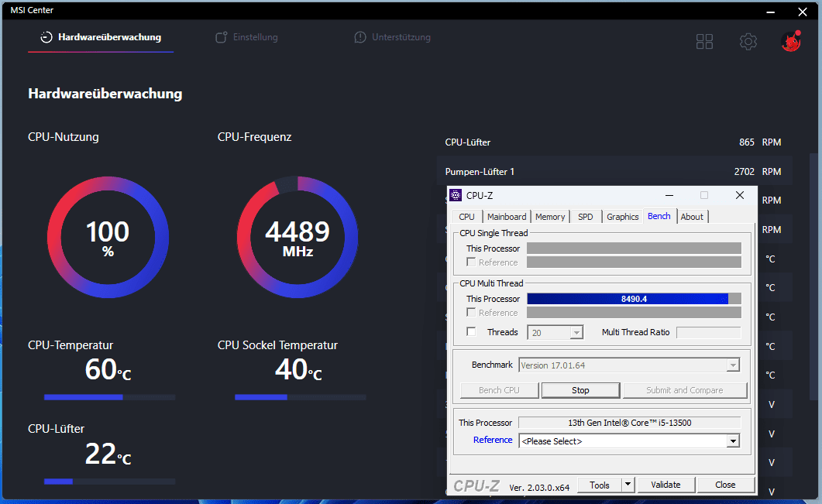Enable Single Thread Reference checkbox
822x504 pixels.
point(471,262)
